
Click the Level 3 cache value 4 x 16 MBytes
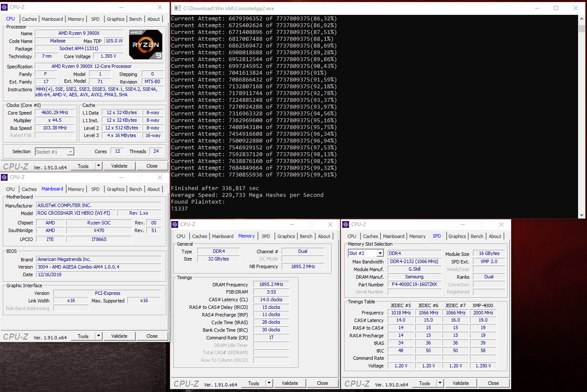[121, 136]
